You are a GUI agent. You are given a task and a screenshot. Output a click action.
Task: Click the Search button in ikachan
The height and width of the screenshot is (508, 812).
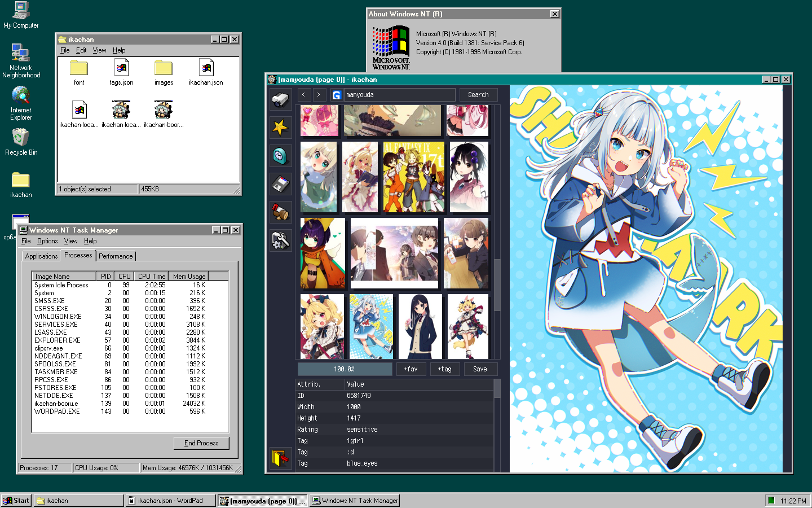pos(478,95)
